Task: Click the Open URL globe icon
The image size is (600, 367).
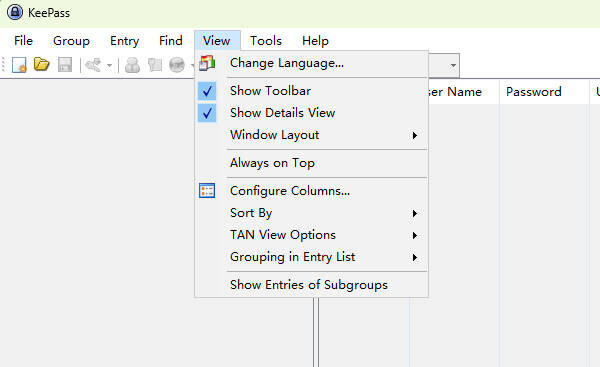Action: click(x=177, y=65)
